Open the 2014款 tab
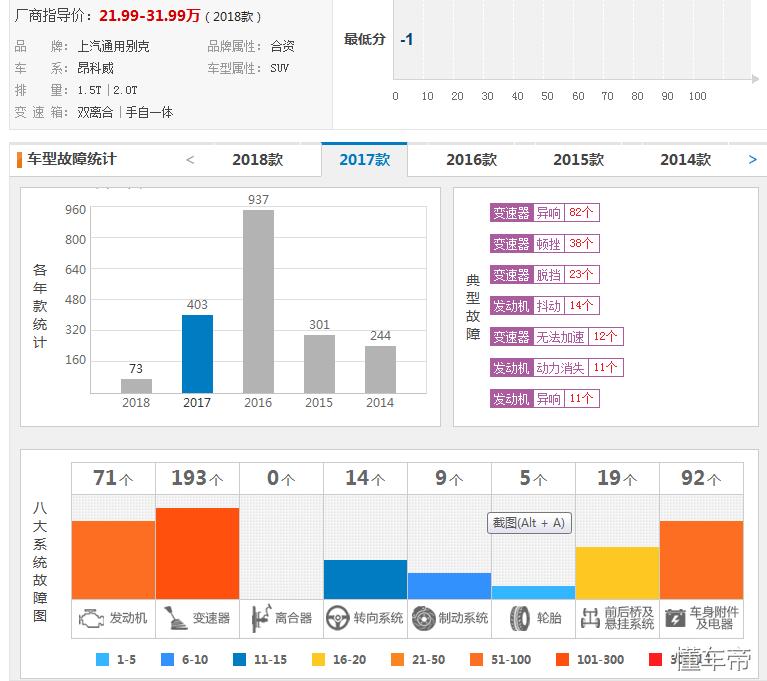 [685, 159]
